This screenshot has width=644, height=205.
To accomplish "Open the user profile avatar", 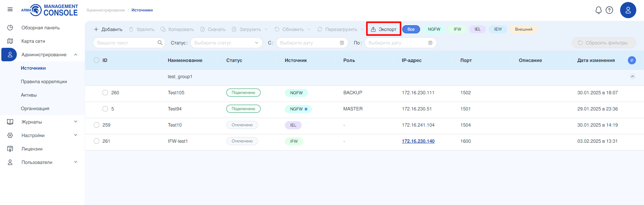I will [628, 10].
